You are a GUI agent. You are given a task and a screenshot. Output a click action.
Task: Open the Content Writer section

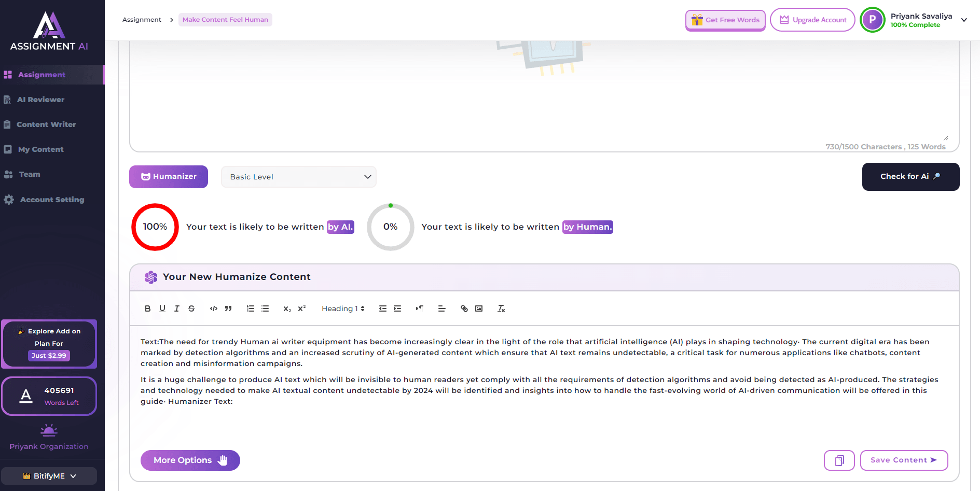pyautogui.click(x=46, y=124)
